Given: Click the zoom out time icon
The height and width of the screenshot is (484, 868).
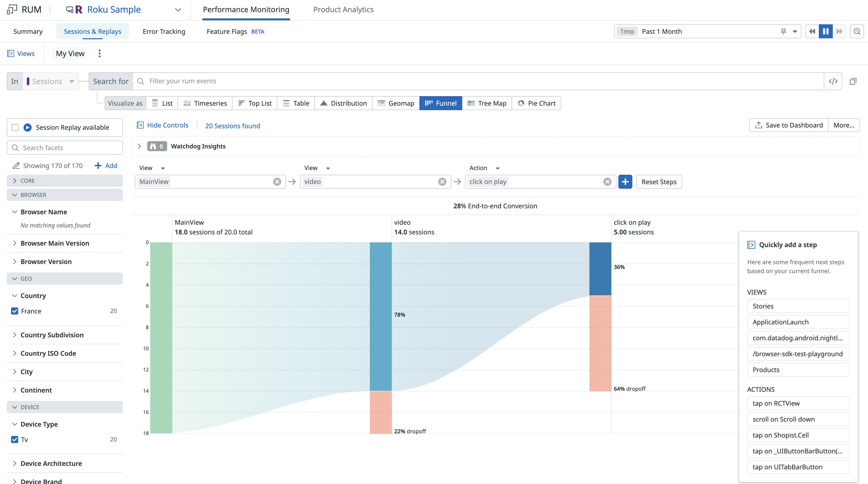Looking at the screenshot, I should pos(857,31).
